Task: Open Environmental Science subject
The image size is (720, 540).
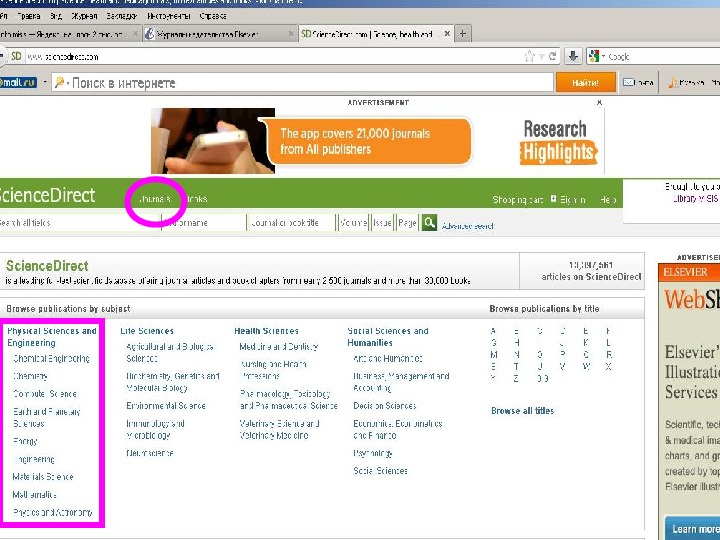Action: [x=166, y=405]
